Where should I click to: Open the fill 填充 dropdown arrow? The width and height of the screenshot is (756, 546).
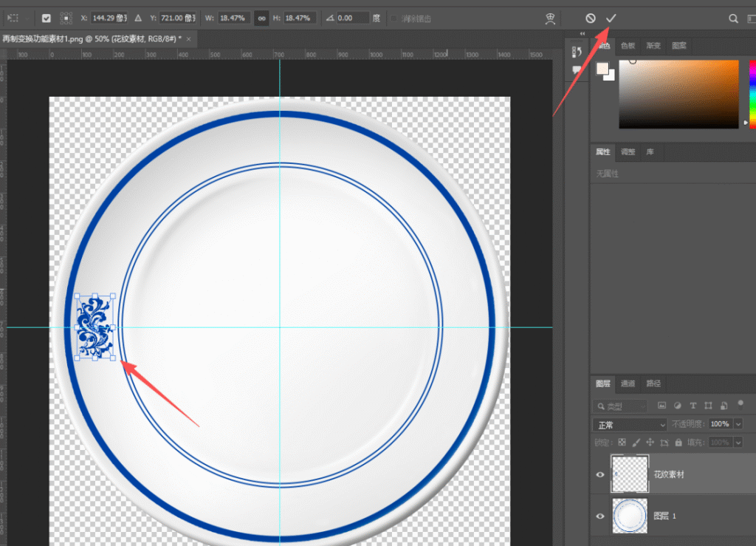click(738, 443)
